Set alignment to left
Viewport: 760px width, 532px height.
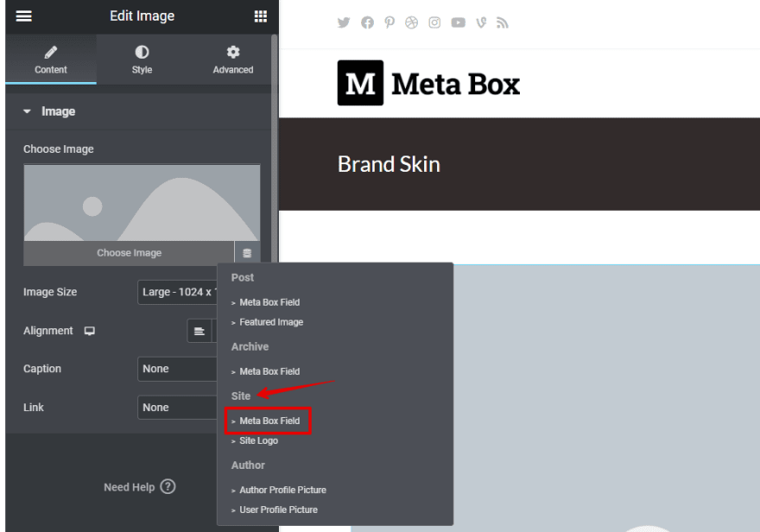coord(199,332)
